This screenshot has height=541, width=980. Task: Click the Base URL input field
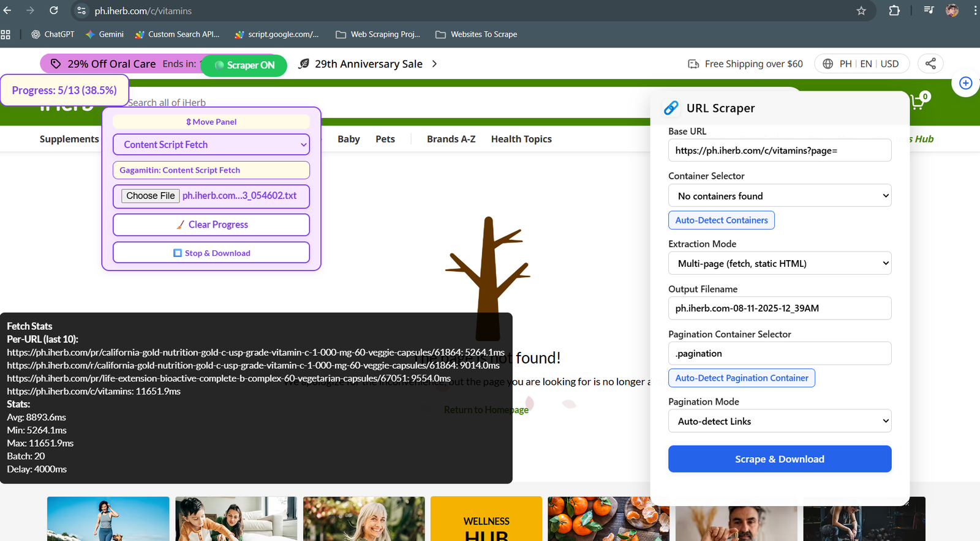coord(779,151)
